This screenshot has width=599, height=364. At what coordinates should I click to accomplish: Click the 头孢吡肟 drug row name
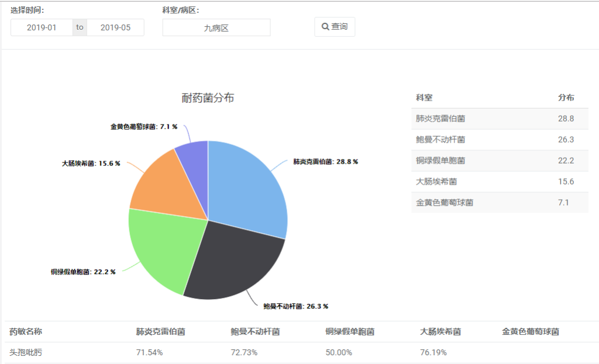tap(26, 352)
